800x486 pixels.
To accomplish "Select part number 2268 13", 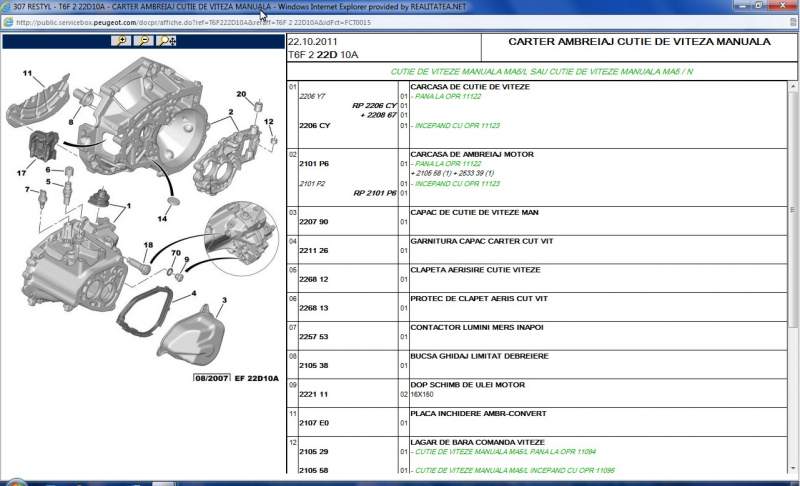I will tap(314, 308).
